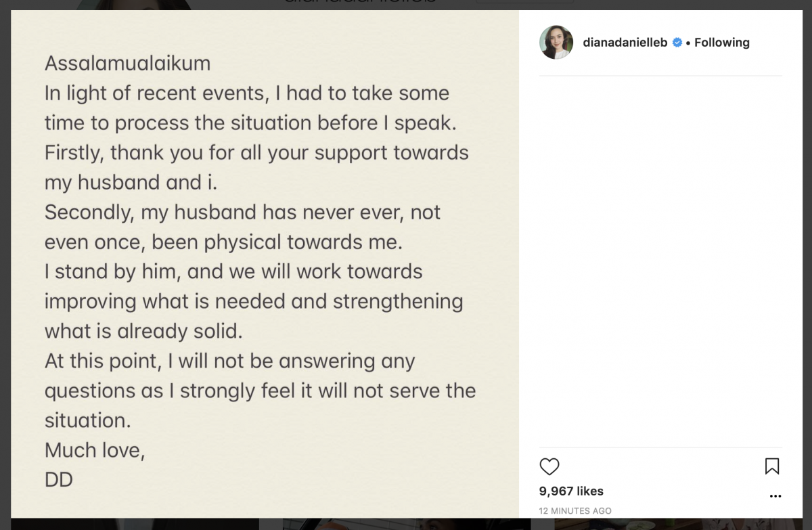View the list of 9,967 likes
This screenshot has height=530, width=812.
pos(571,491)
